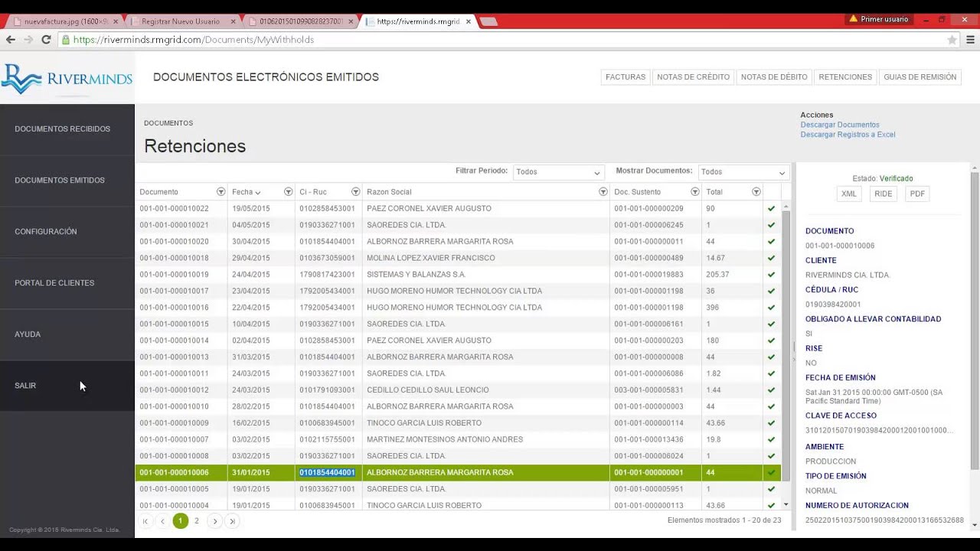Open the GUIAS DE REMISIÓN tab
980x551 pixels.
[920, 77]
